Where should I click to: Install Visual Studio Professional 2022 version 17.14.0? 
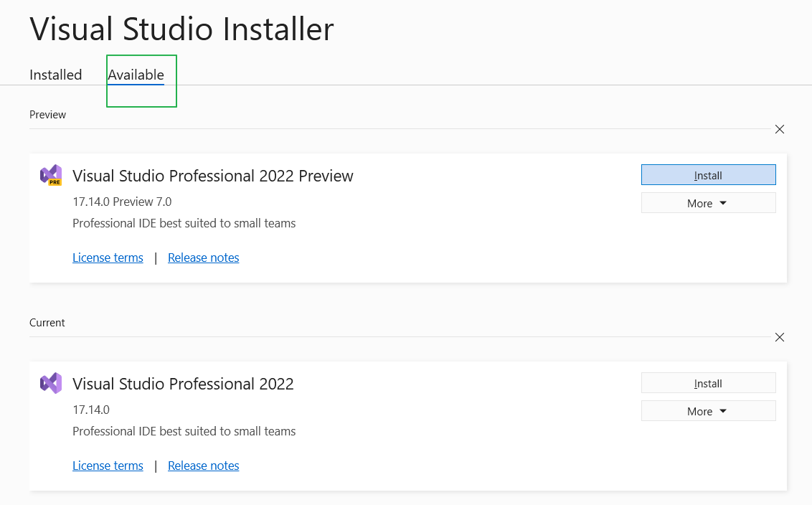point(709,383)
